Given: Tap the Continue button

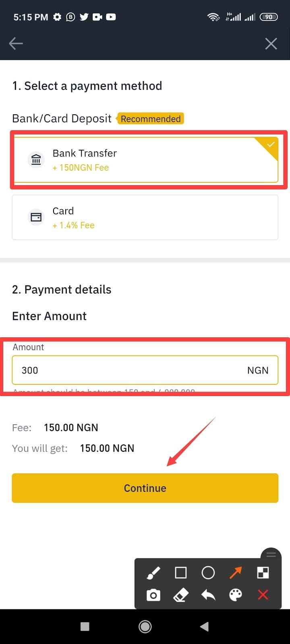Looking at the screenshot, I should [x=145, y=488].
